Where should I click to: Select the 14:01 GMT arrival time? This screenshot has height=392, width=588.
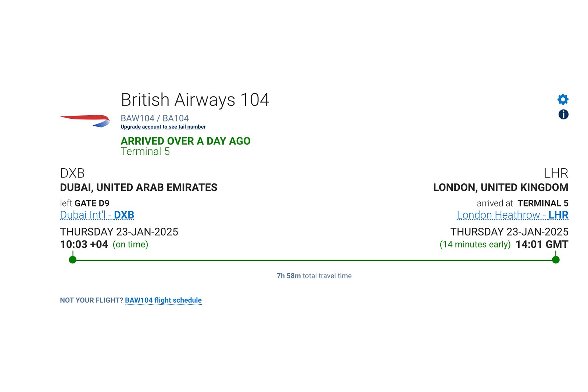point(542,244)
